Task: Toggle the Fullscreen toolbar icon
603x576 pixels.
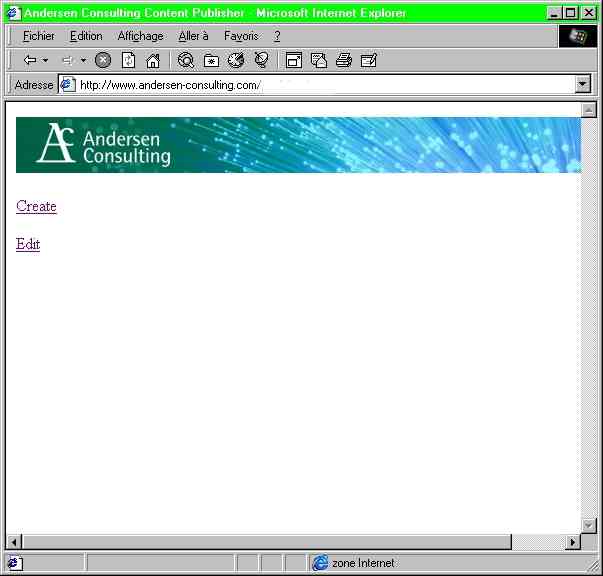Action: [x=294, y=60]
